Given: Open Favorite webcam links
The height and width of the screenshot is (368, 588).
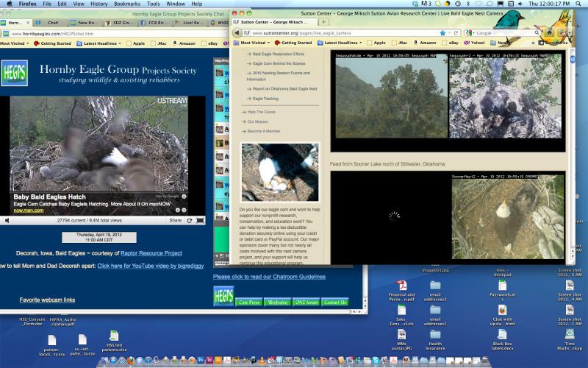Looking at the screenshot, I should pos(47,300).
